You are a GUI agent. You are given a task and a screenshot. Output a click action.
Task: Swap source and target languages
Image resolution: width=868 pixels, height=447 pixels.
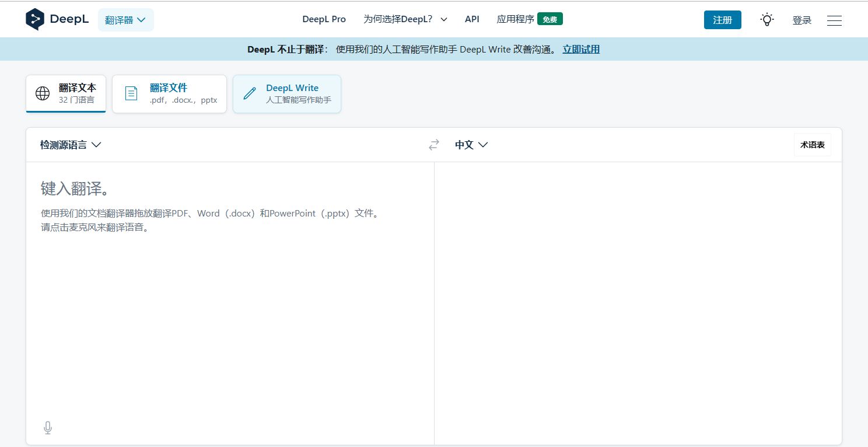coord(434,145)
